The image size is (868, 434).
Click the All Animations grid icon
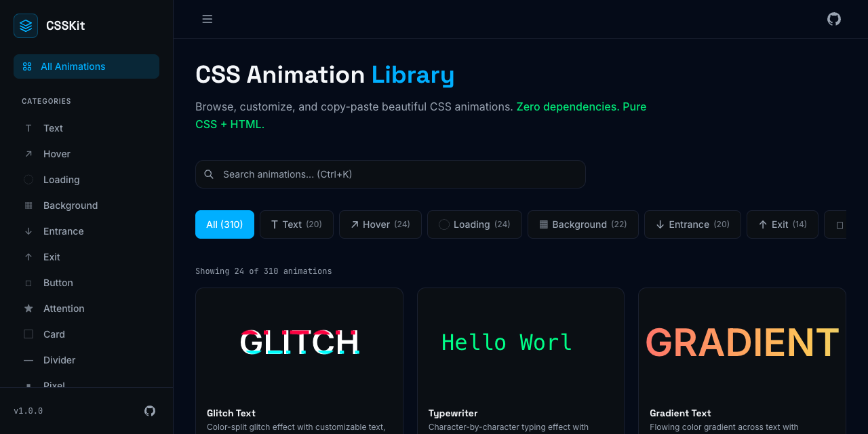tap(27, 66)
